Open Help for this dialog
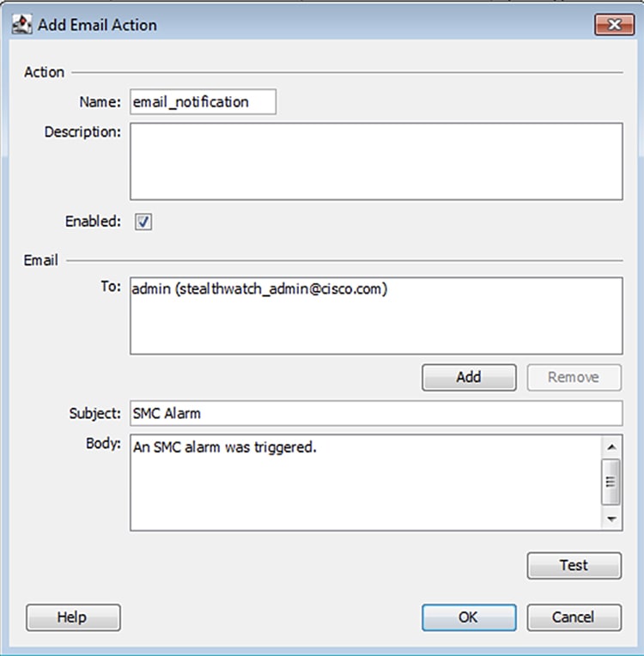The image size is (644, 656). pyautogui.click(x=73, y=617)
